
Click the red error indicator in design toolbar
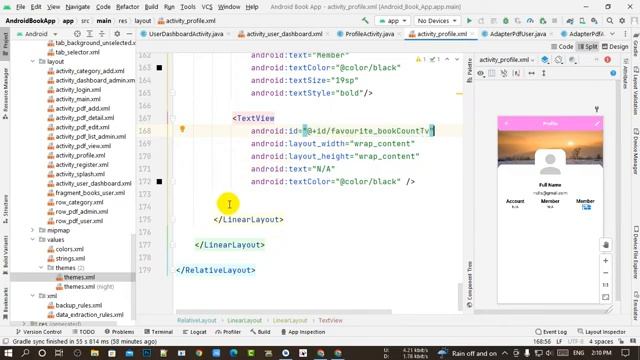click(x=607, y=60)
